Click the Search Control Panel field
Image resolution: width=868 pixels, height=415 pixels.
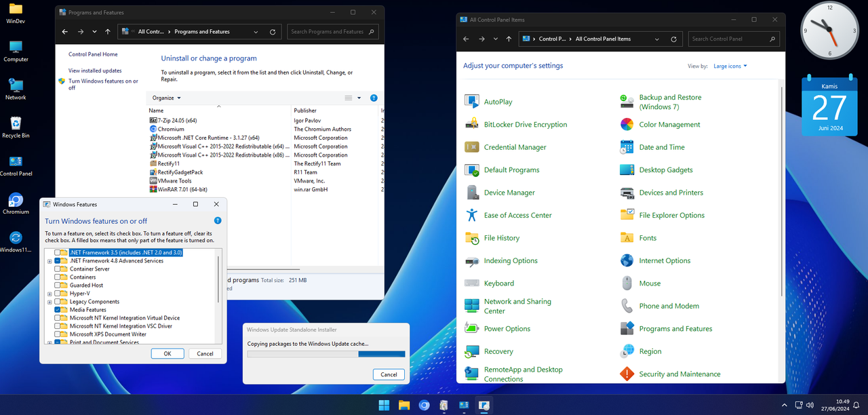(735, 39)
